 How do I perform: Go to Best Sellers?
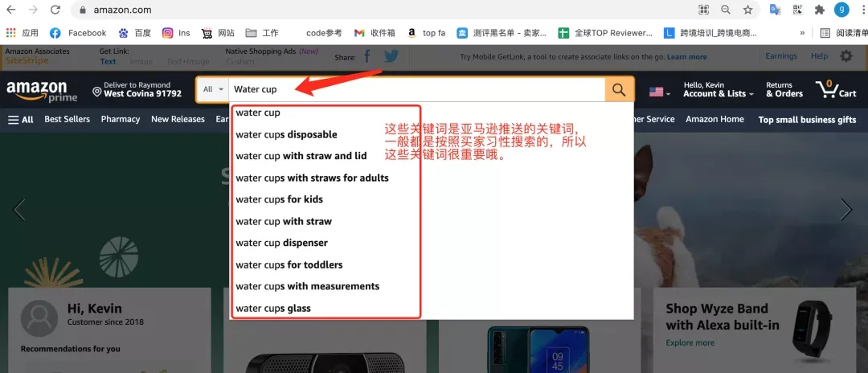[x=67, y=119]
